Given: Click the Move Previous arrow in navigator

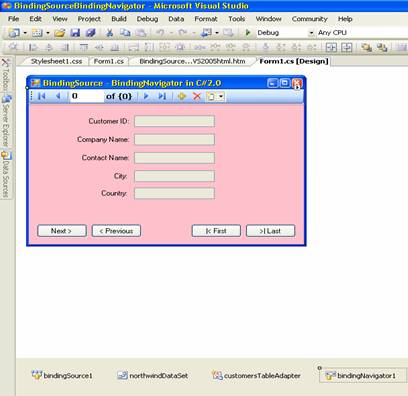Looking at the screenshot, I should coord(58,96).
